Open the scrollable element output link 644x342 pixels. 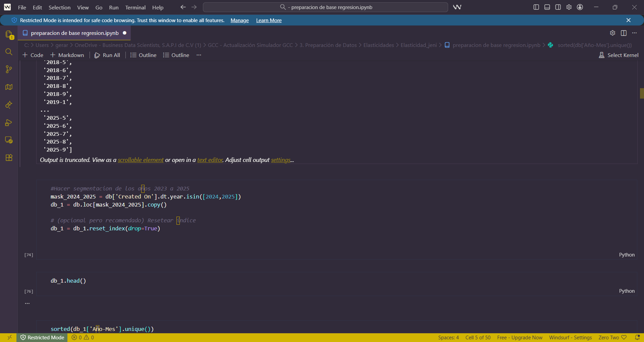click(141, 160)
